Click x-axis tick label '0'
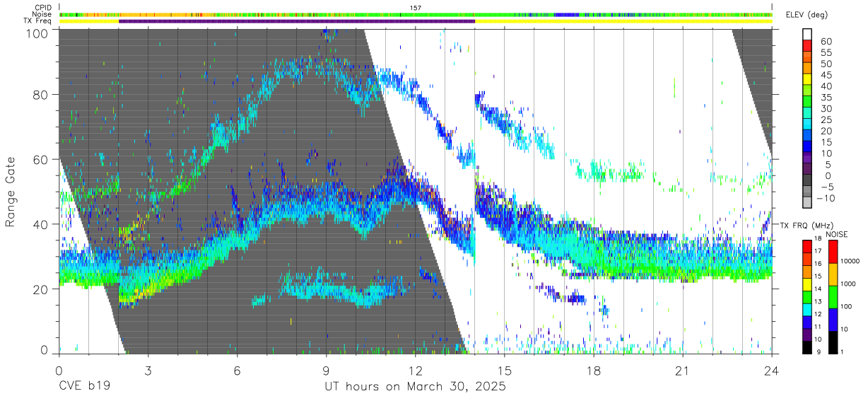The height and width of the screenshot is (401, 868). [x=59, y=371]
